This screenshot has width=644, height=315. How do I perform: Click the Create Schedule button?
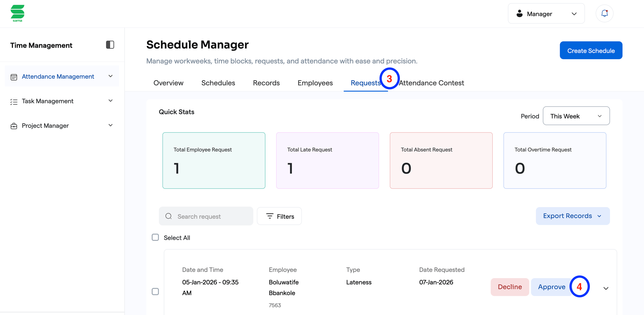[590, 51]
